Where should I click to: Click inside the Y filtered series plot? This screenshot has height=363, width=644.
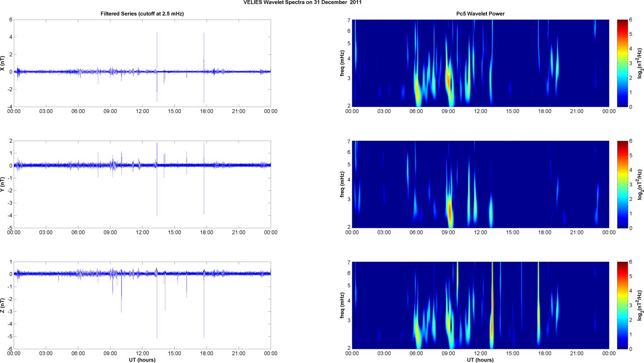(x=142, y=184)
